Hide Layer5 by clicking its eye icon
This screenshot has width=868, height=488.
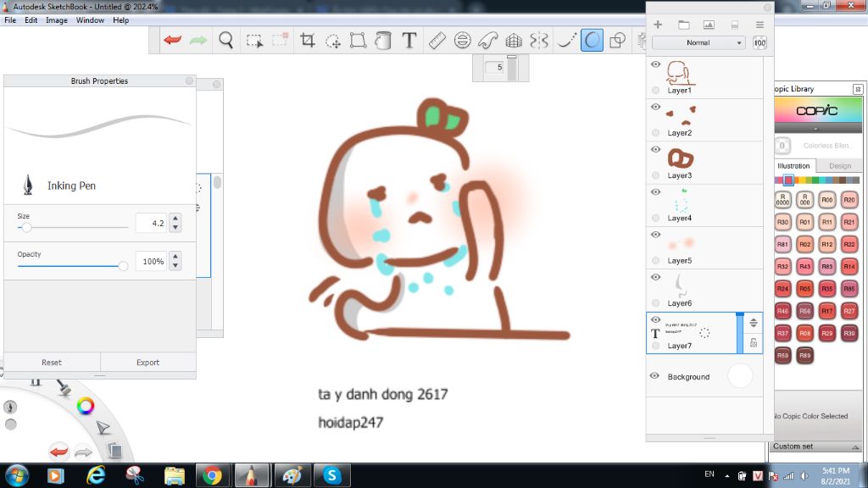pyautogui.click(x=655, y=235)
